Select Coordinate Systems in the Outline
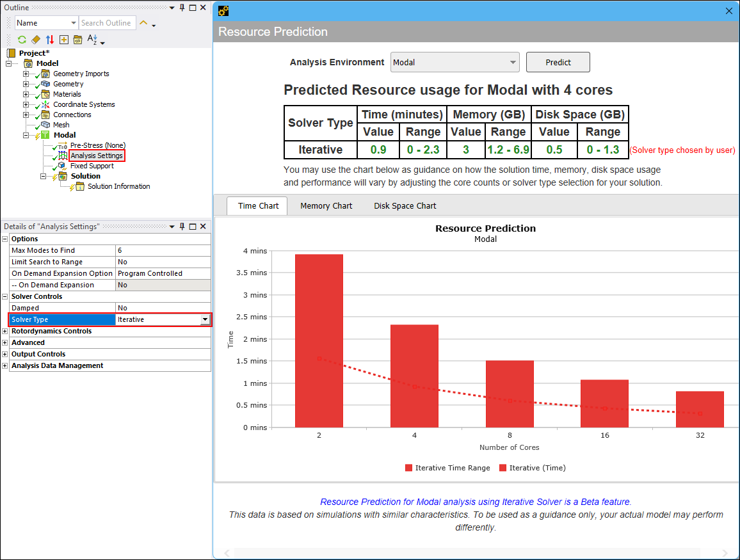Image resolution: width=740 pixels, height=560 pixels. [84, 104]
